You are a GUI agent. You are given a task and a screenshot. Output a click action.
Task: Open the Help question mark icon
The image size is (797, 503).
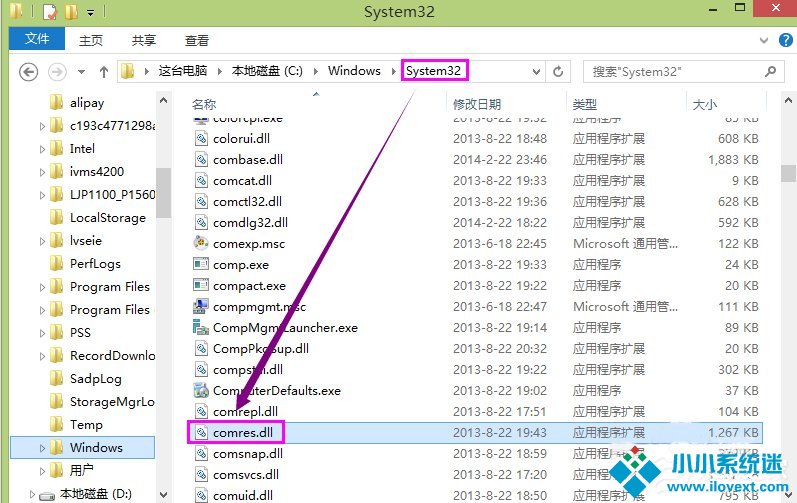(x=786, y=40)
